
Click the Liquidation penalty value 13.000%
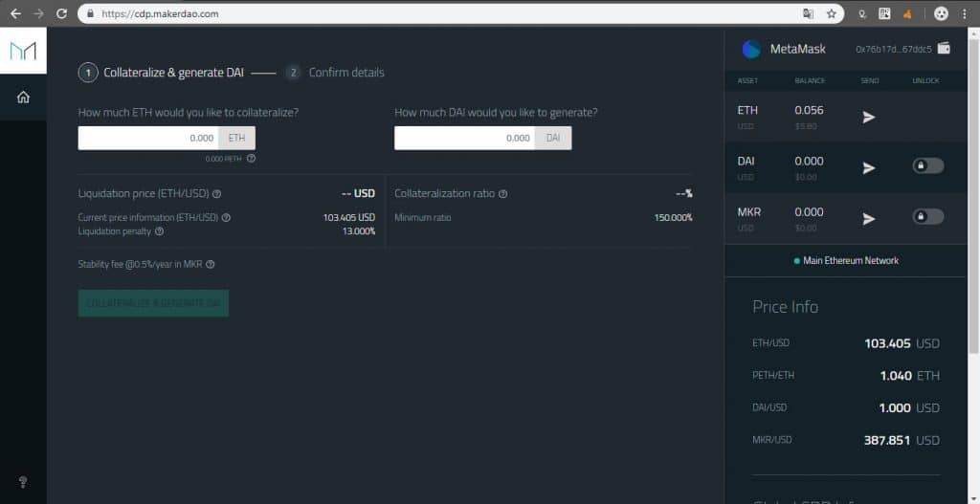pos(359,231)
